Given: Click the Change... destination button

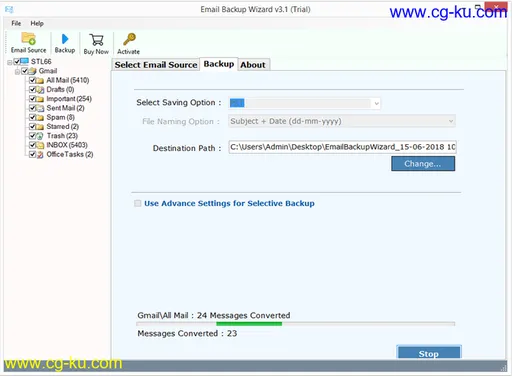Looking at the screenshot, I should tap(423, 164).
